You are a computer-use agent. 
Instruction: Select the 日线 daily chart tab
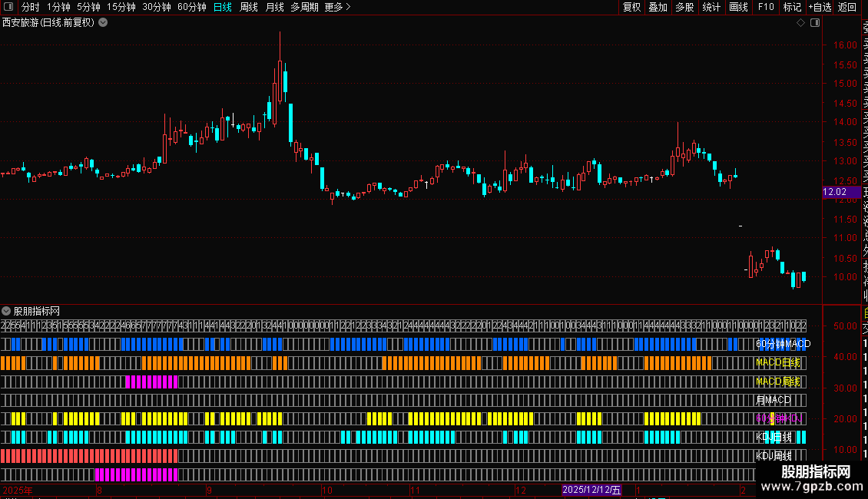pyautogui.click(x=223, y=7)
